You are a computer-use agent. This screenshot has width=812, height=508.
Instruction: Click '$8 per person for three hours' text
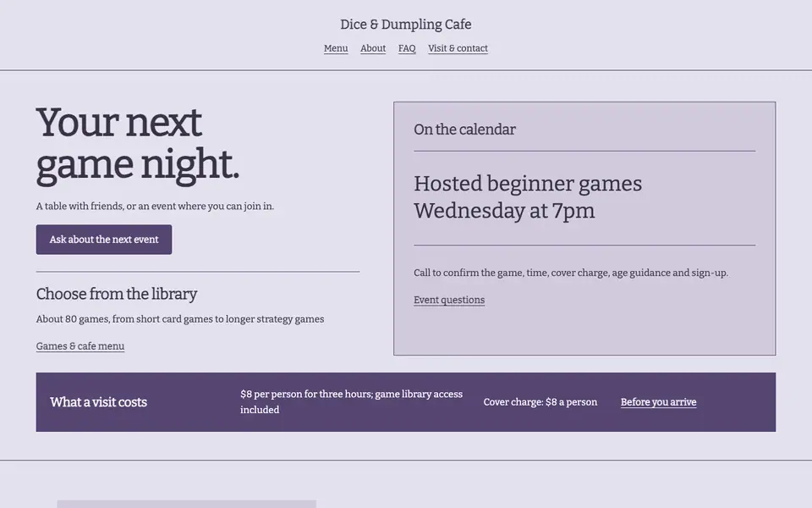[352, 401]
